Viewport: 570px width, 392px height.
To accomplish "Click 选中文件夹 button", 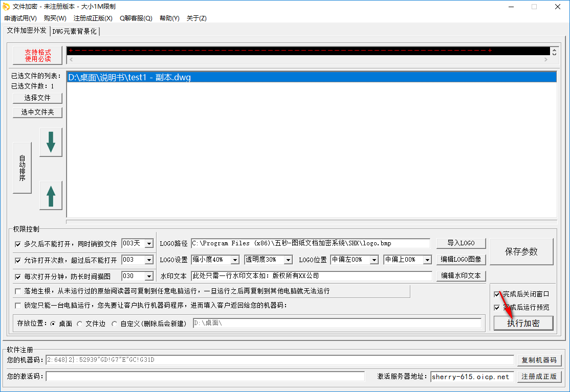I will point(37,112).
